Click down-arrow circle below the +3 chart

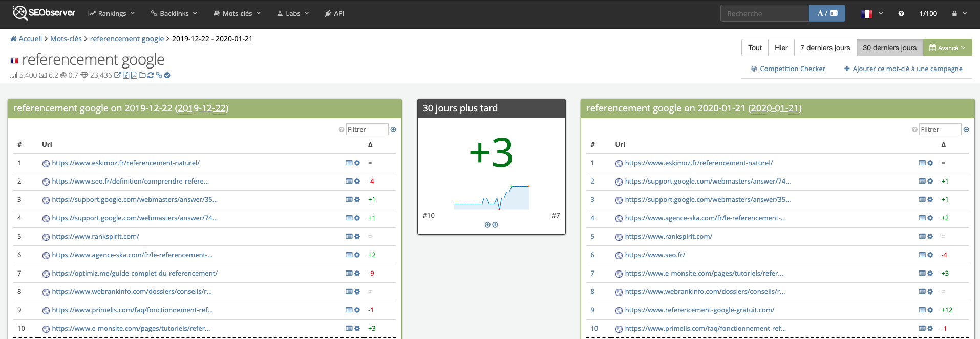pos(487,224)
